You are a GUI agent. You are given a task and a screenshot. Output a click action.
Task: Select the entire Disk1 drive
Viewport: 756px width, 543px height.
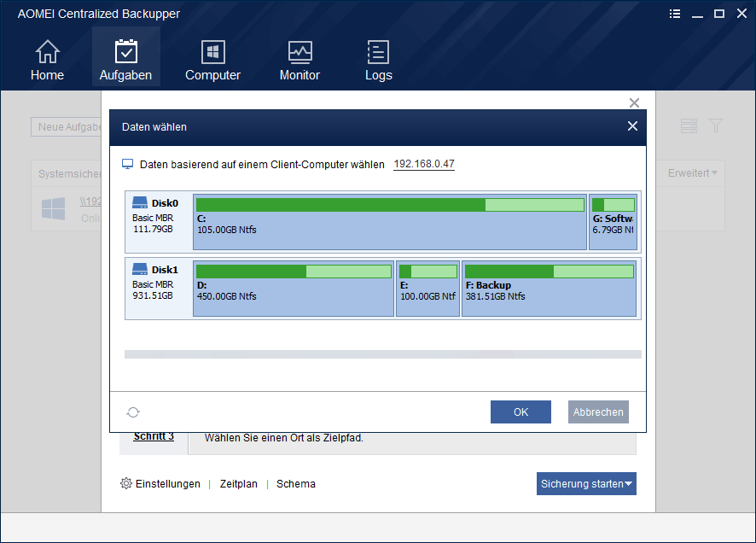click(159, 289)
